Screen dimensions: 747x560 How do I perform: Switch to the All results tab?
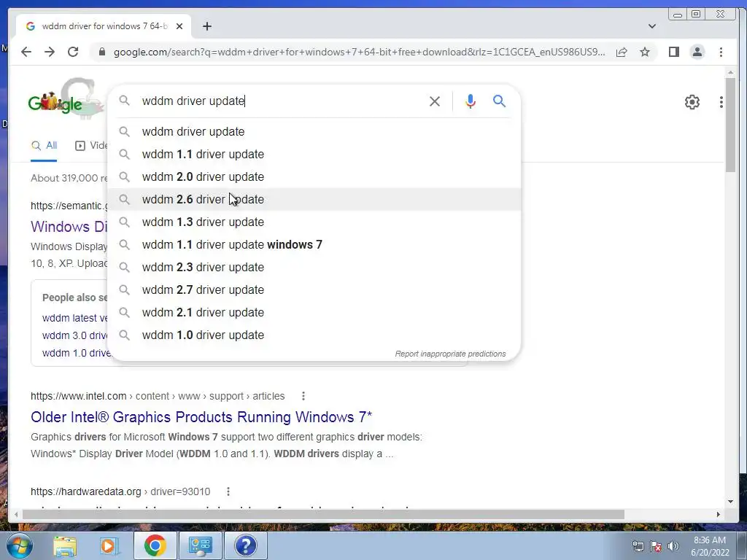click(44, 145)
